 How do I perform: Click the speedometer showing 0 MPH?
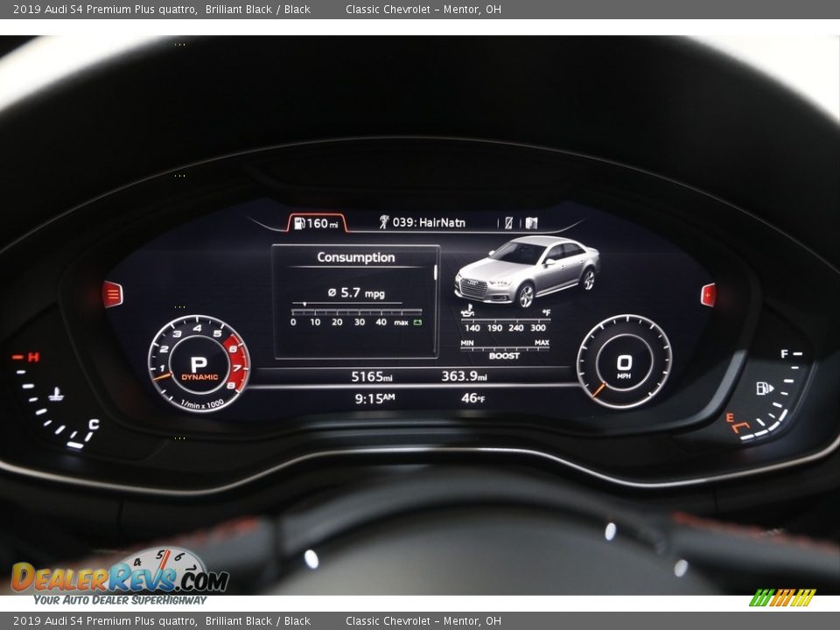click(624, 362)
